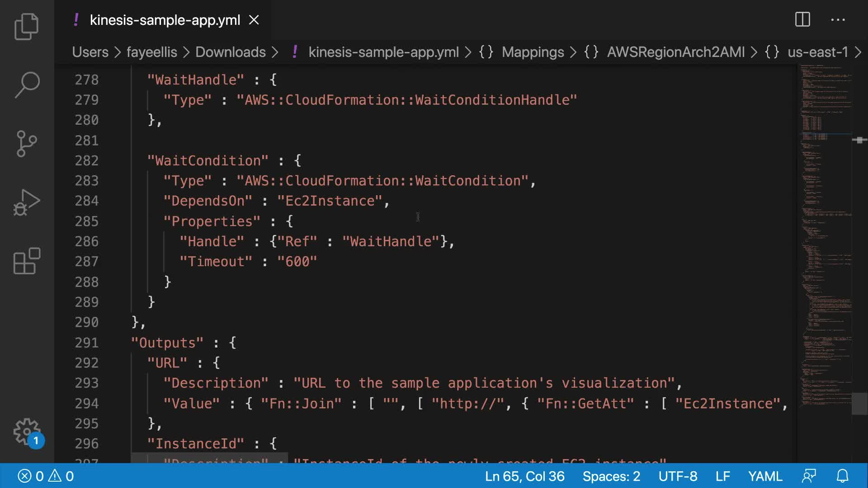Open AWSRegionArch2AMI breadcrumb dropdown
The image size is (868, 488).
675,52
